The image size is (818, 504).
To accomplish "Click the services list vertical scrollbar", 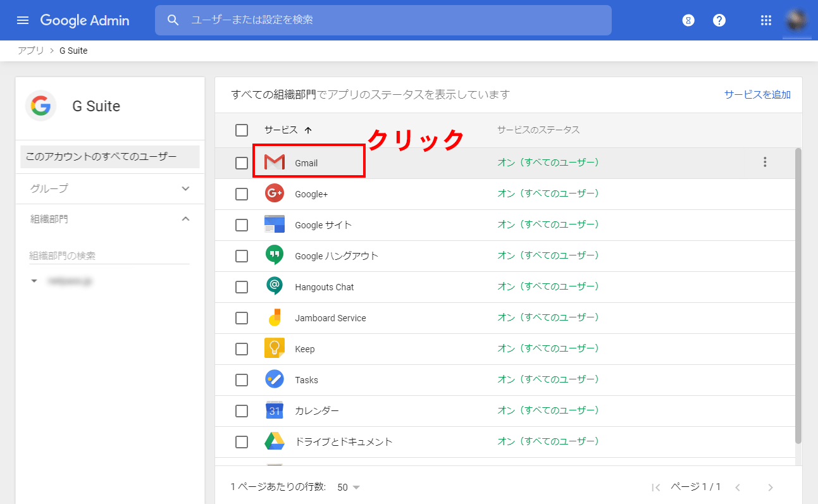I will 798,296.
